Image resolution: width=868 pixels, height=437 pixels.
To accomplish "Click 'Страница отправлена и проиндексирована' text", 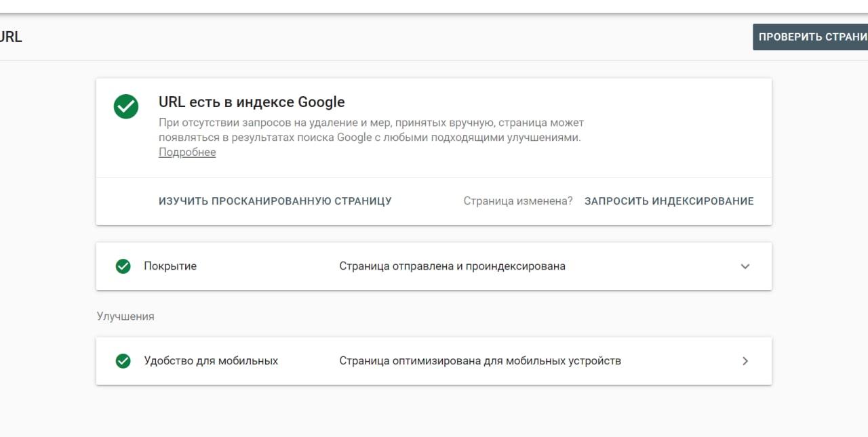I will click(x=452, y=266).
